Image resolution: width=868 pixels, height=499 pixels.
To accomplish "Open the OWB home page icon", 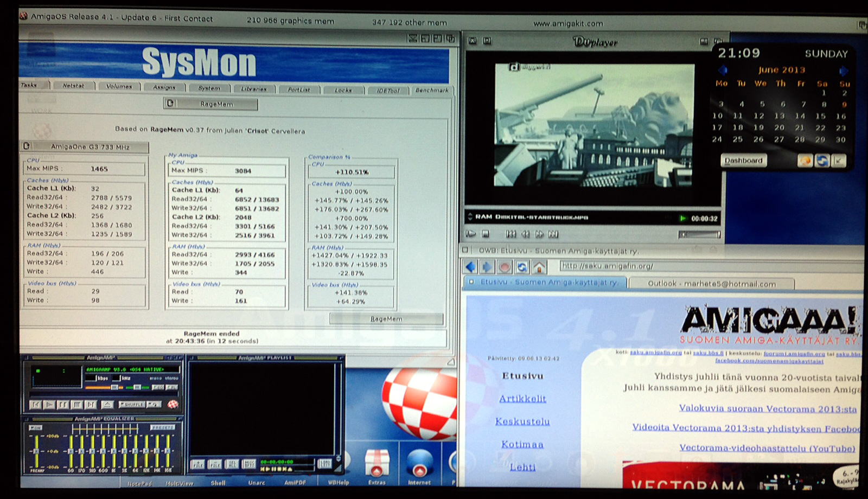I will pyautogui.click(x=539, y=267).
